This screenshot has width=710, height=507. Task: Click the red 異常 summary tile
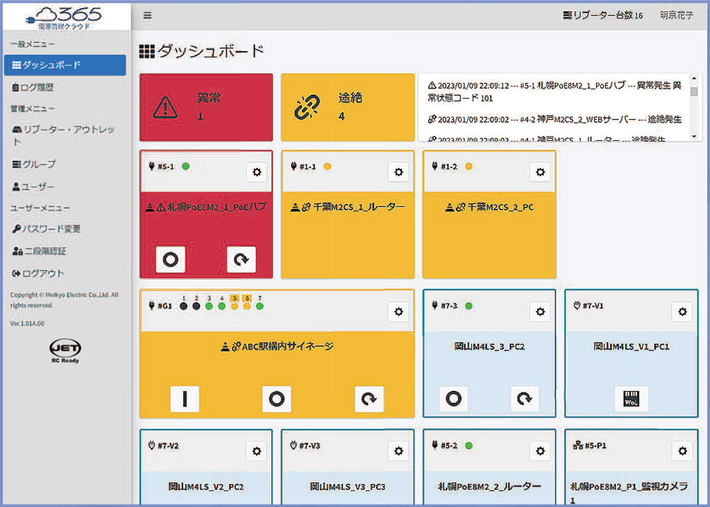(205, 107)
